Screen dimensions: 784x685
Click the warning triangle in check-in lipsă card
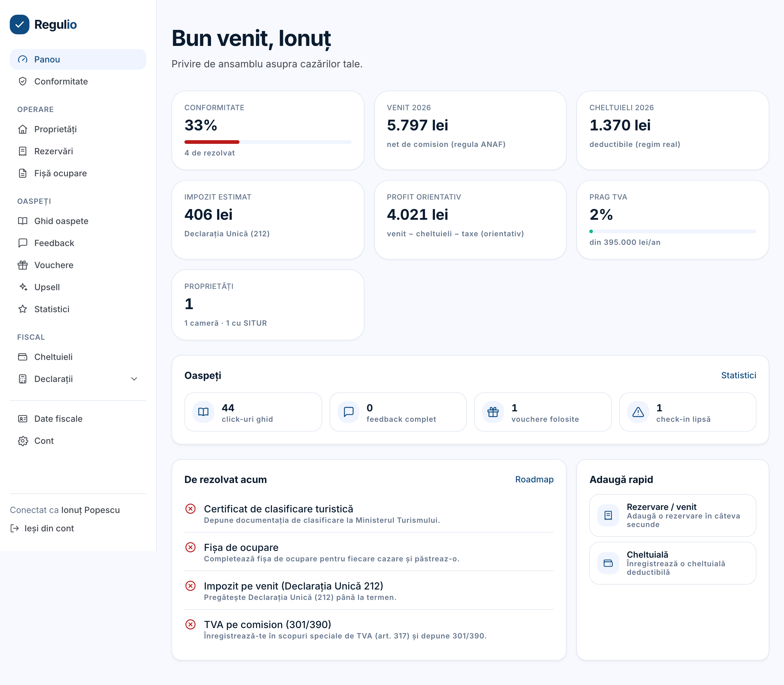coord(638,412)
